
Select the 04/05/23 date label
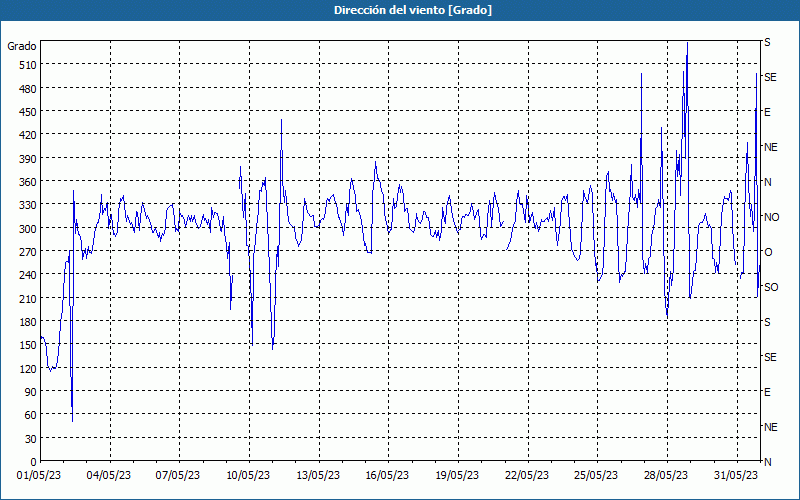[109, 476]
